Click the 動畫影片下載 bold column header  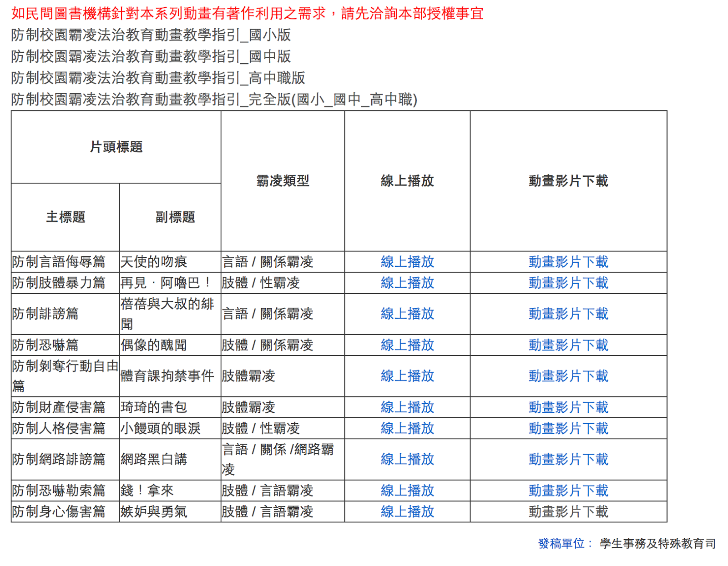pyautogui.click(x=568, y=181)
